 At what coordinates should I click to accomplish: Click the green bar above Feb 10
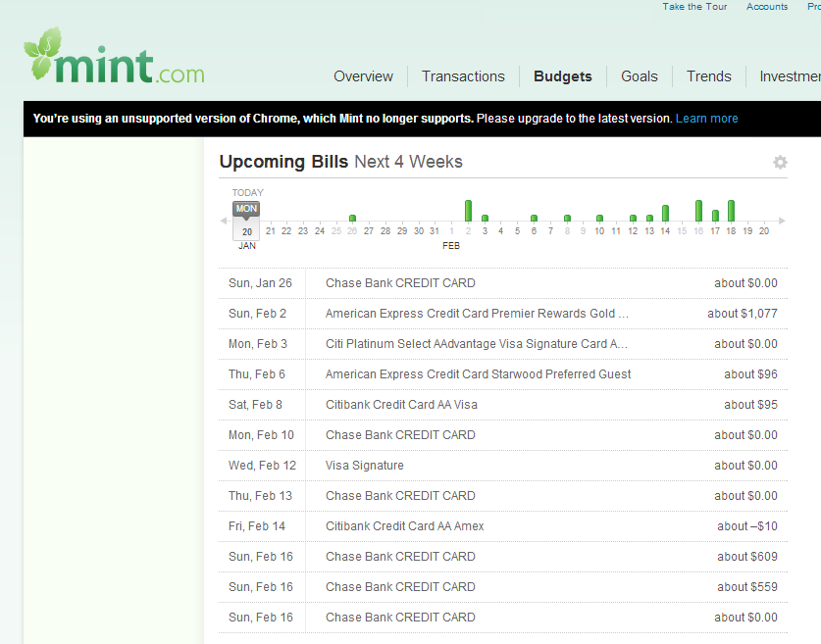coord(599,218)
